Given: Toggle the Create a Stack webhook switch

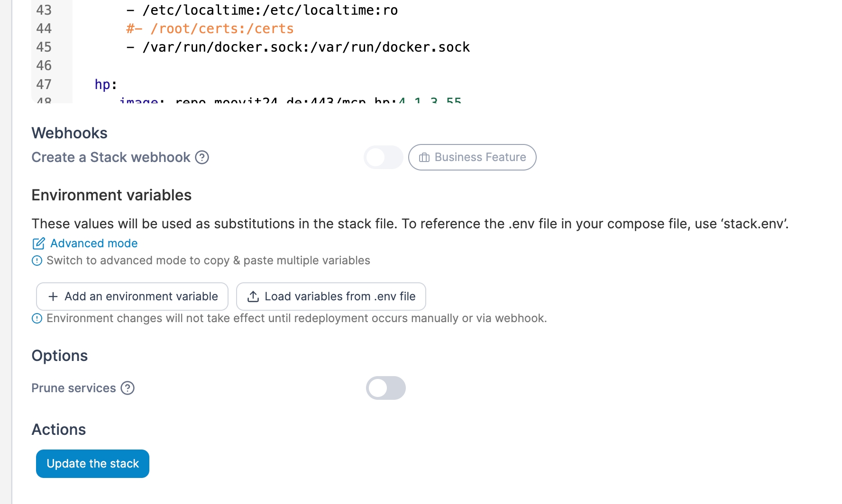Looking at the screenshot, I should coord(383,157).
